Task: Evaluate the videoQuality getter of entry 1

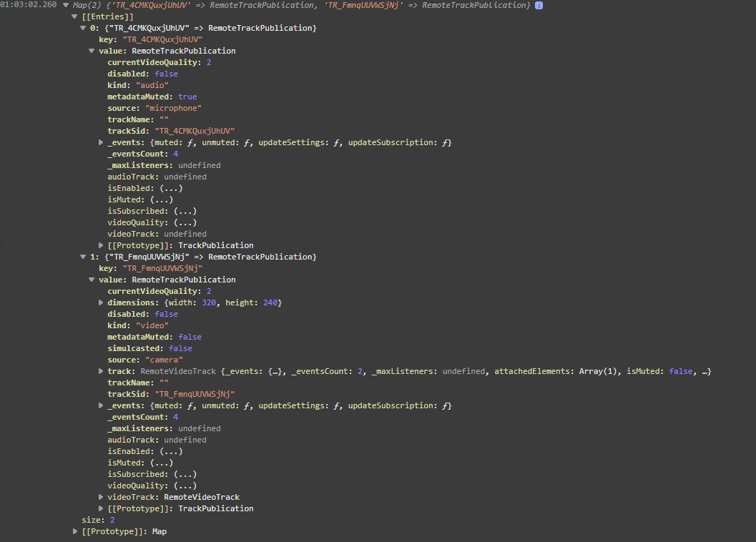Action: 185,486
